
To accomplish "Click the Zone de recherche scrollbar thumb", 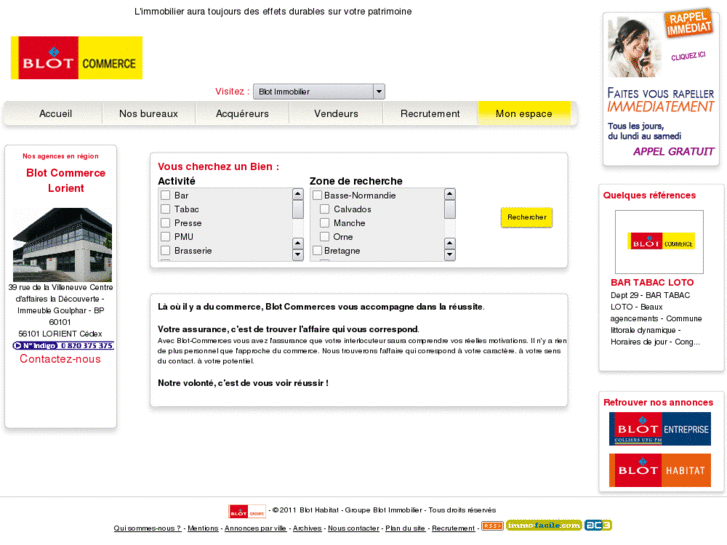I will tap(449, 209).
